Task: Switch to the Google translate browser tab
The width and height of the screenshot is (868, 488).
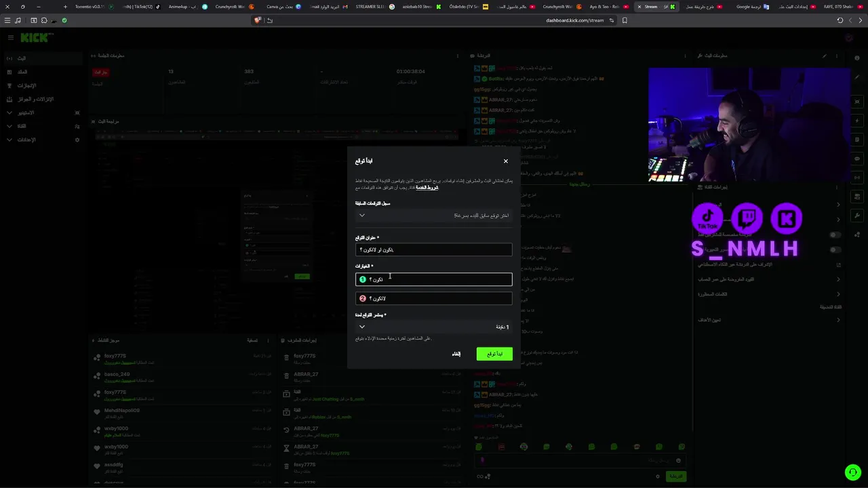Action: pos(753,7)
